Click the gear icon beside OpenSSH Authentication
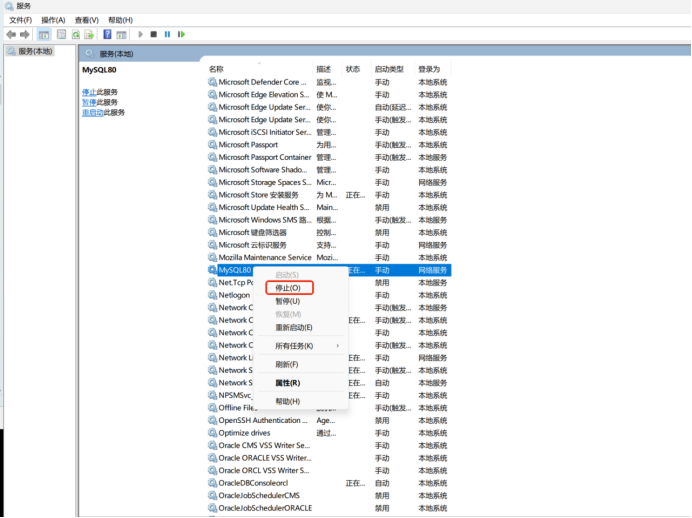This screenshot has height=518, width=692. tap(212, 420)
